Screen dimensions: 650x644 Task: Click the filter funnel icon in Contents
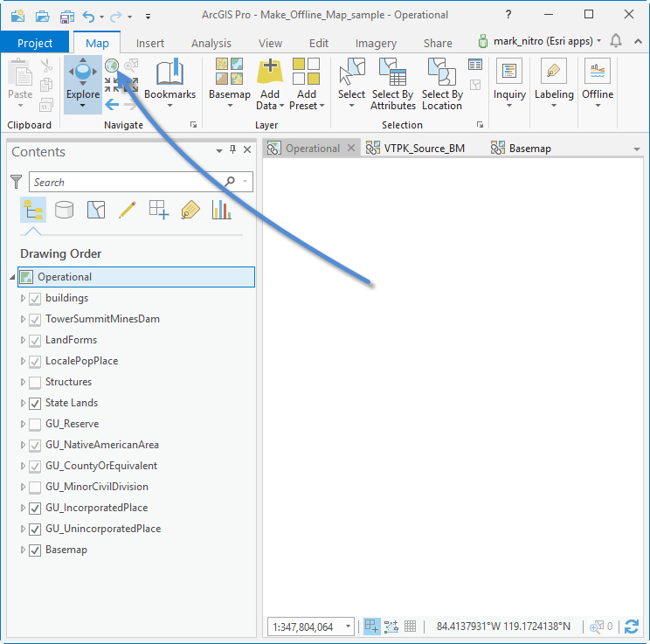pyautogui.click(x=17, y=182)
